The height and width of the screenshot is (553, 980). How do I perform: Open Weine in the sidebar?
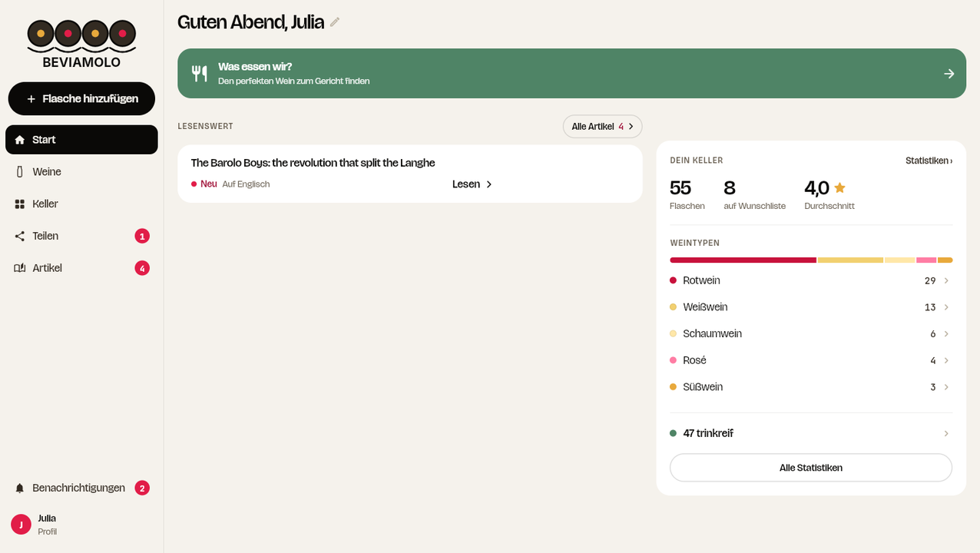[81, 172]
